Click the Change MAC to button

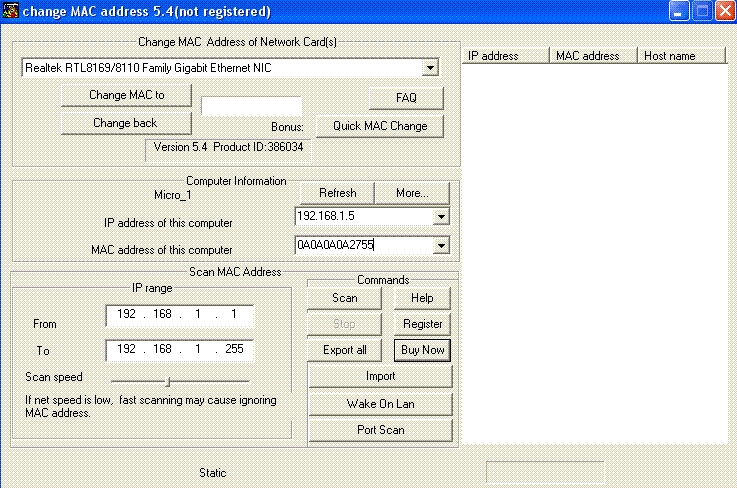[126, 95]
